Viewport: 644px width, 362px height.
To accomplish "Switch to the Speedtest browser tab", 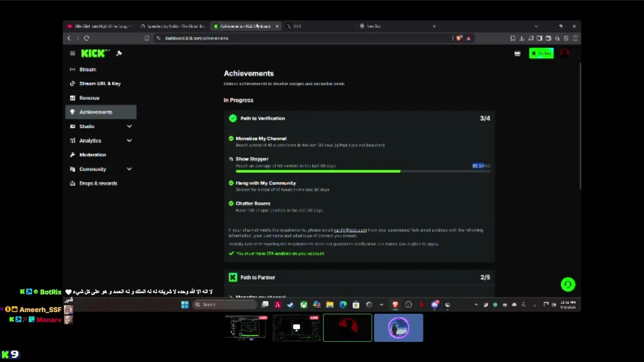I will point(174,26).
